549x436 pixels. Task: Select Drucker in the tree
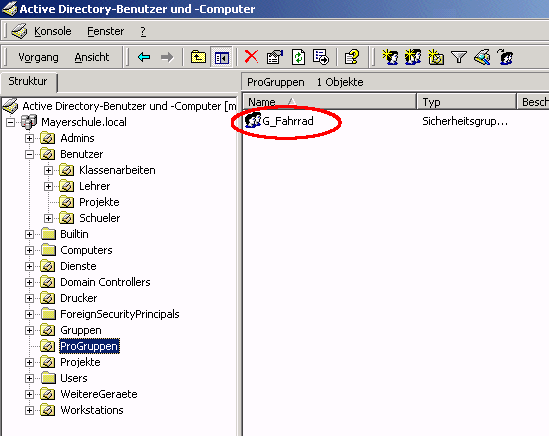[78, 298]
